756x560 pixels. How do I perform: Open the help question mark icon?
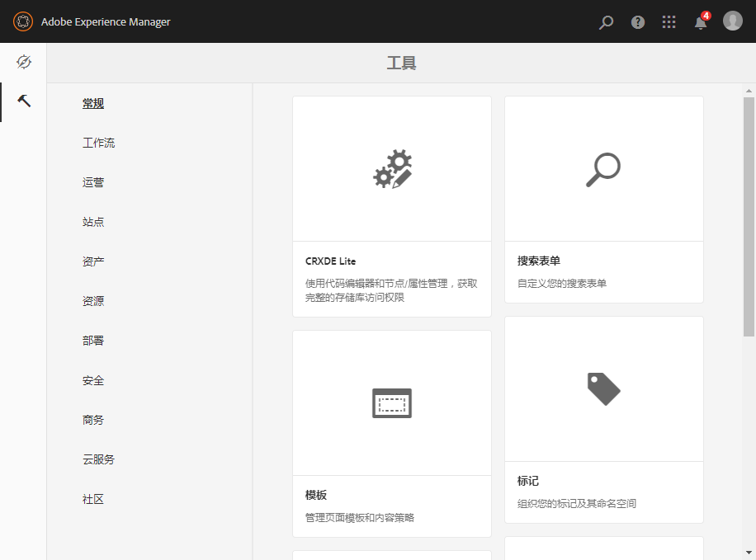pyautogui.click(x=637, y=22)
